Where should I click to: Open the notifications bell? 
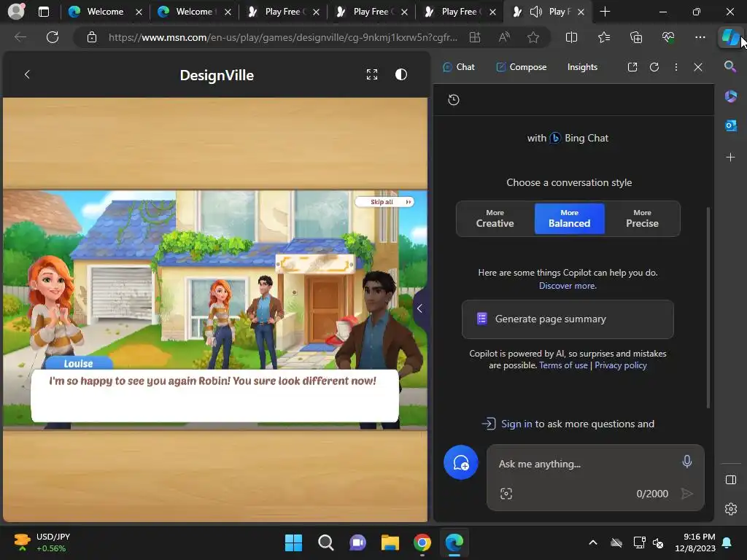[x=727, y=542]
